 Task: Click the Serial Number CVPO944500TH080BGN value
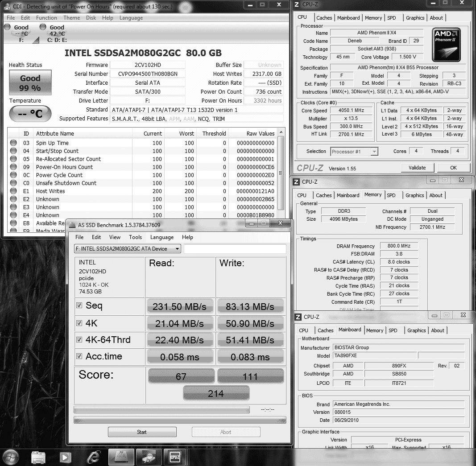point(148,74)
